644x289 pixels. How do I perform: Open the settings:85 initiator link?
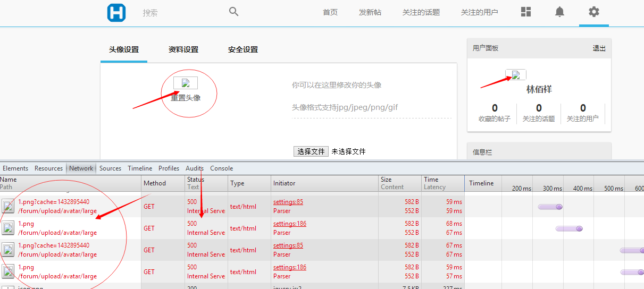pyautogui.click(x=288, y=202)
